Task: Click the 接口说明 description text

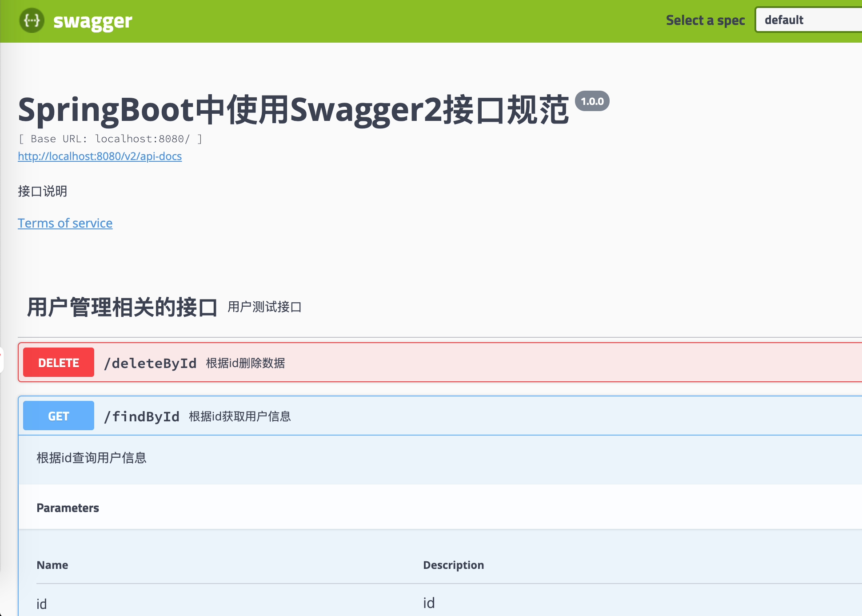Action: [42, 191]
